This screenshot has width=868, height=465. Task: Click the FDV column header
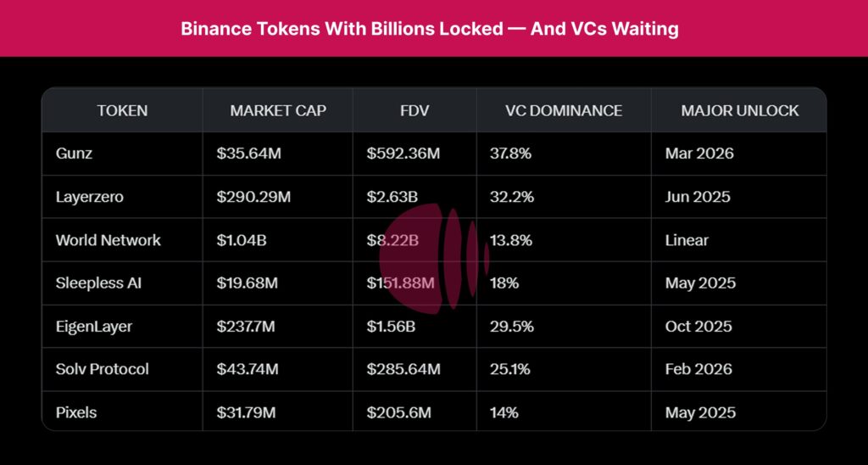(x=415, y=110)
